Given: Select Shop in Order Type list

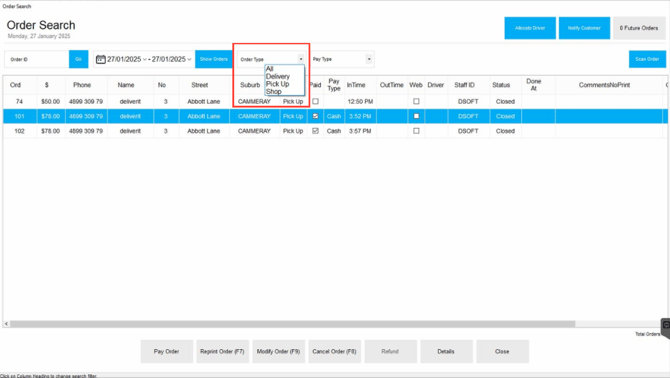Looking at the screenshot, I should (273, 91).
